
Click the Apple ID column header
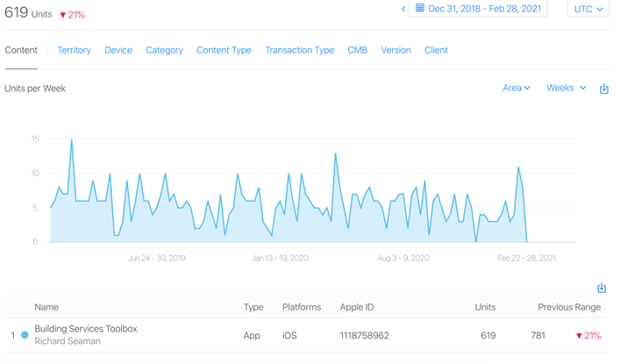click(x=357, y=307)
